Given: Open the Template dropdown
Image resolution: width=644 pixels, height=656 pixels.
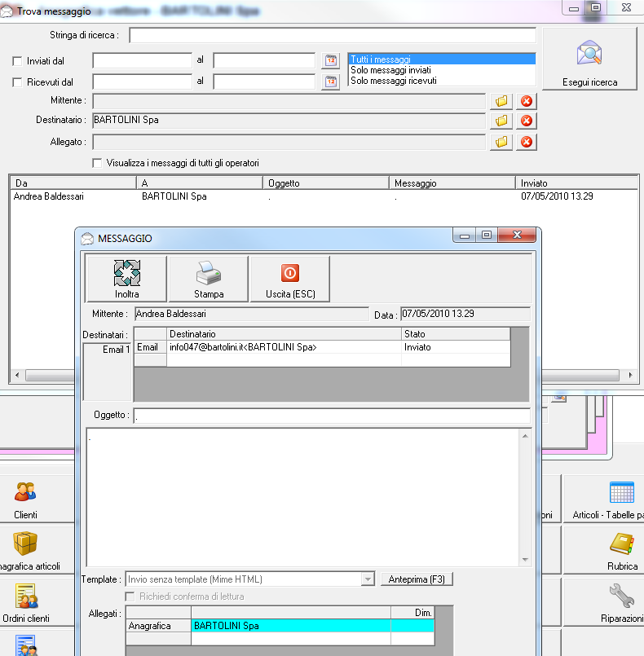Looking at the screenshot, I should pos(368,579).
